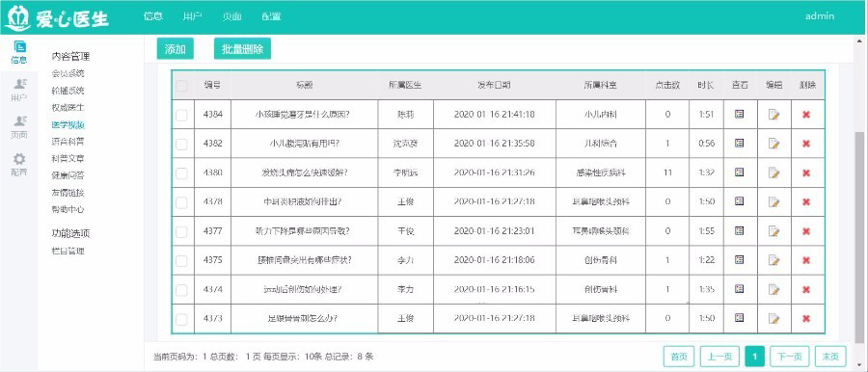Delete video entry 4375
This screenshot has height=372, width=868.
click(x=806, y=260)
